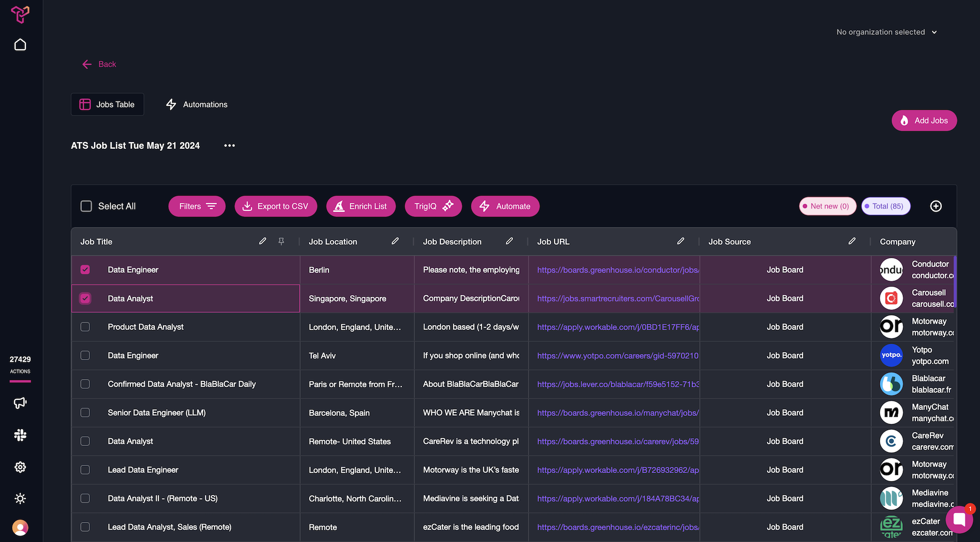Open the manychat greenhouse job URL

[x=618, y=413]
